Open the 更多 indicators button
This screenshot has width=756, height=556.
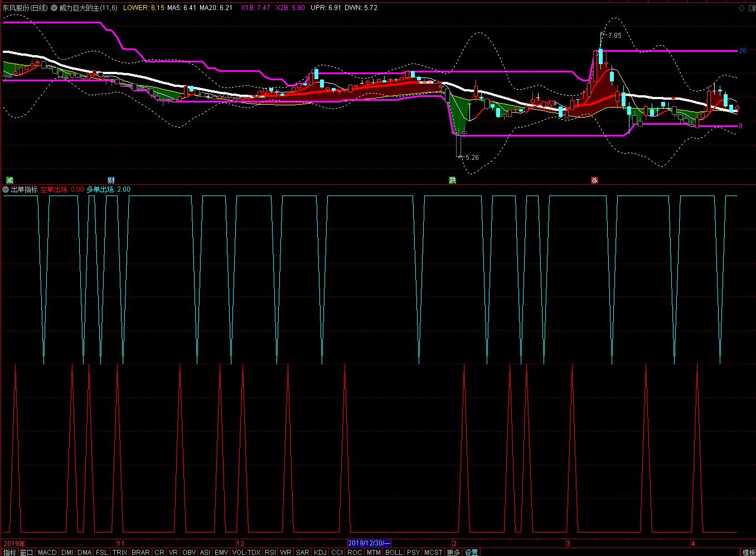coord(454,552)
